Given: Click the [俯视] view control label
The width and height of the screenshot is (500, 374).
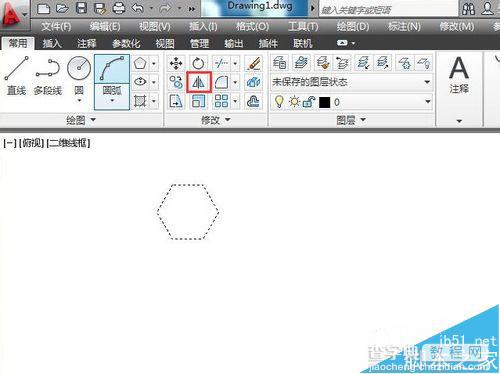Looking at the screenshot, I should point(31,143).
